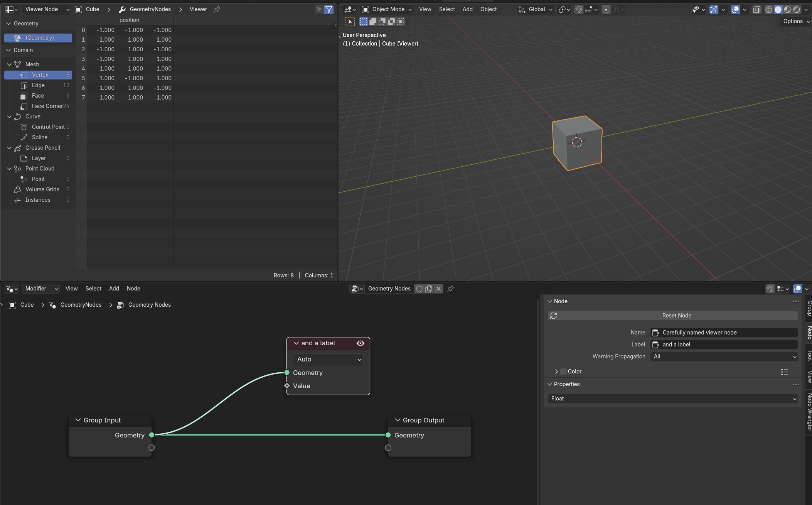Click the Reset Node button
This screenshot has height=505, width=812.
pos(672,316)
